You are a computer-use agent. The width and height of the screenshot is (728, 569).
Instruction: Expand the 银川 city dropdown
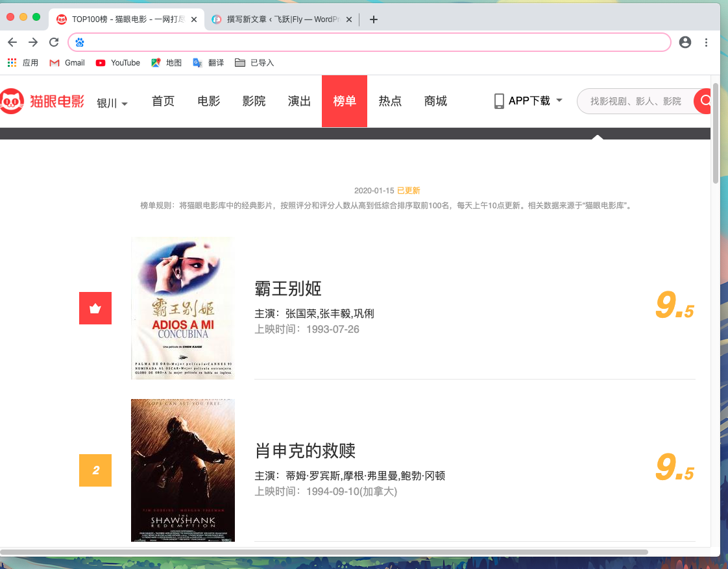click(112, 103)
